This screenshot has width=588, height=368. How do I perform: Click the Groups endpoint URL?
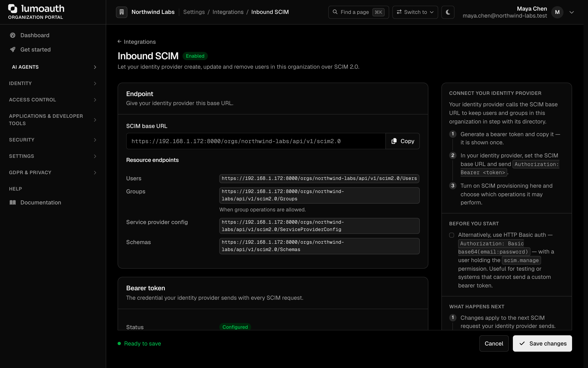(319, 195)
